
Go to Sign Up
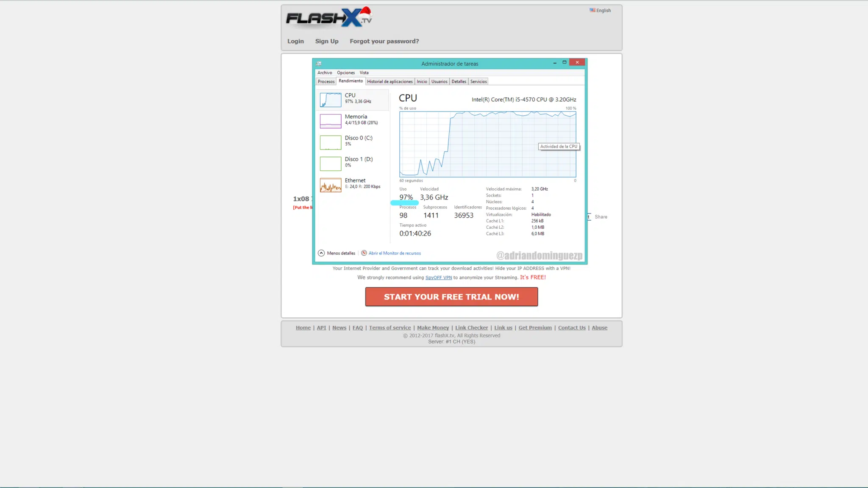pyautogui.click(x=327, y=41)
